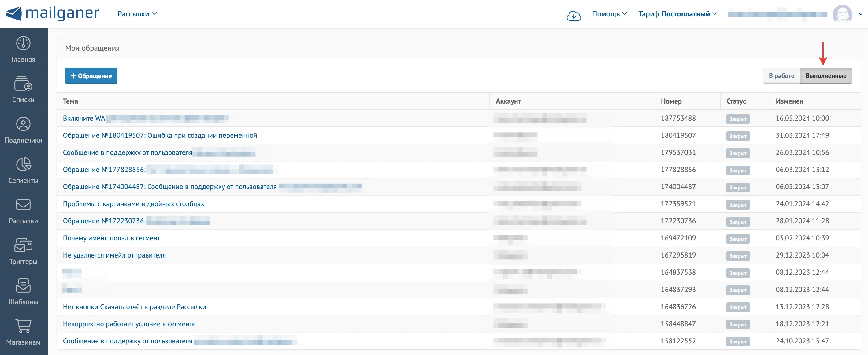Image resolution: width=868 pixels, height=355 pixels.
Task: Open Рассылки envelope icon in sidebar
Action: [x=23, y=205]
